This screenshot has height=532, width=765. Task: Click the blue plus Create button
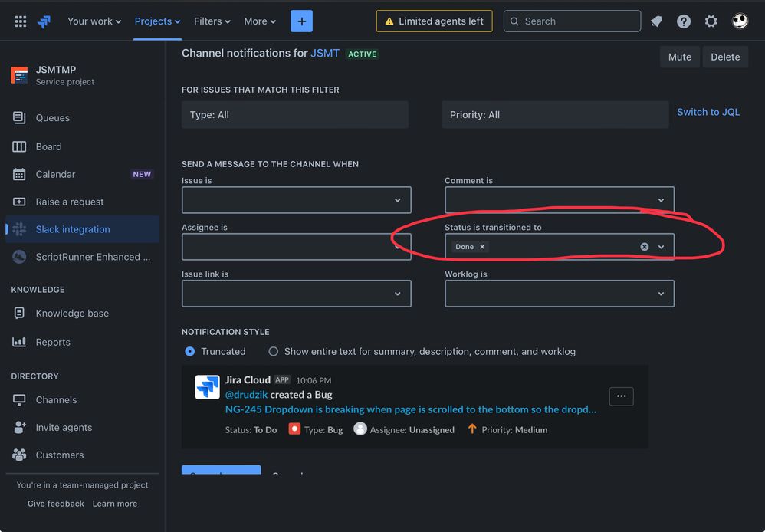[301, 21]
